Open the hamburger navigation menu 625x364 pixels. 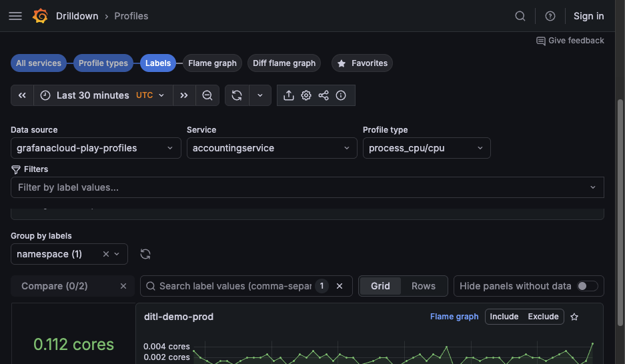pos(15,16)
